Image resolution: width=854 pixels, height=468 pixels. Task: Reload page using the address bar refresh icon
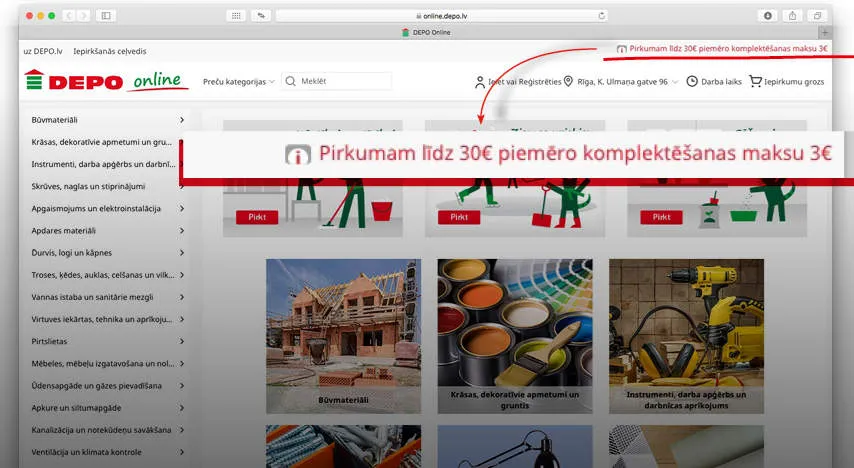tap(601, 16)
